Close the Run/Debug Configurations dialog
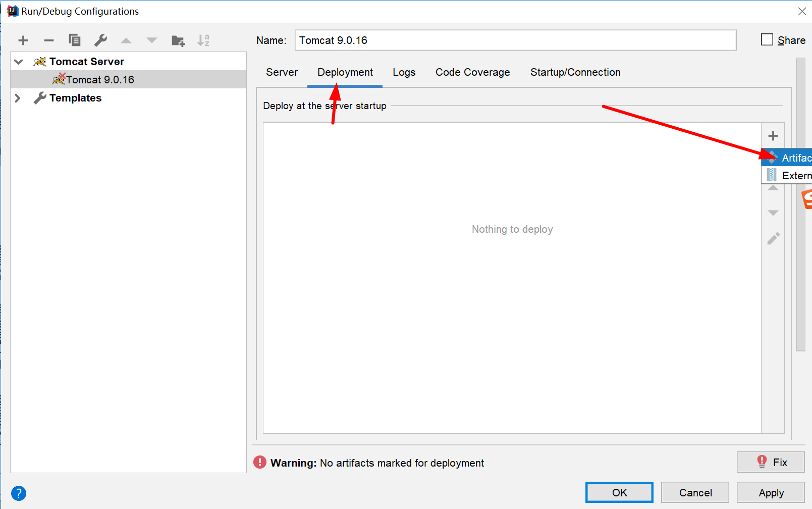The width and height of the screenshot is (812, 509). click(802, 11)
